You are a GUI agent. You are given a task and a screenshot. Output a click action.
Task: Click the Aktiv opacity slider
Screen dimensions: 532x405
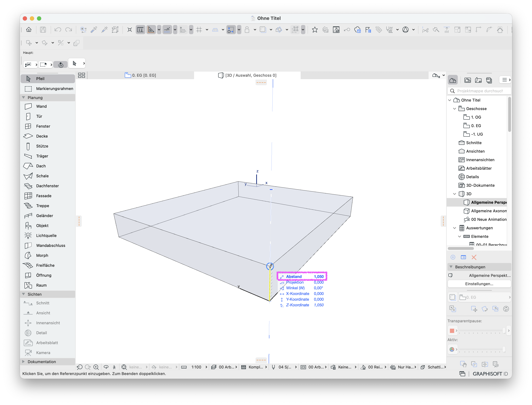coord(482,349)
